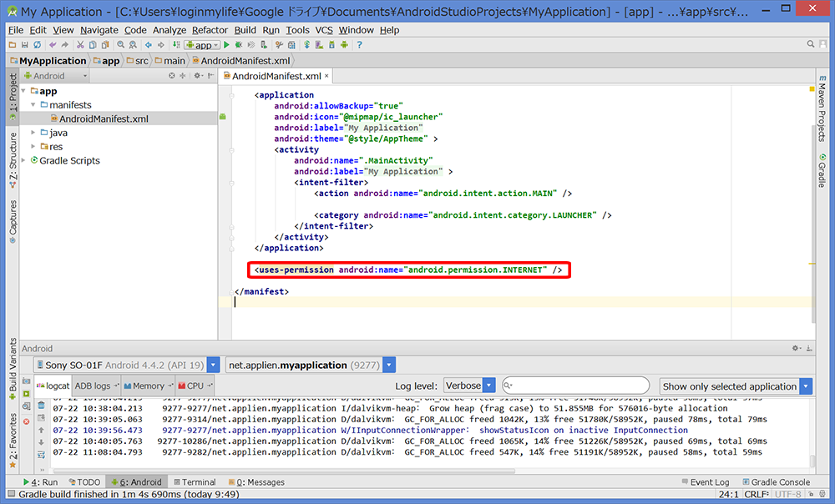The image size is (835, 504).
Task: Click the Sync Project with Gradle icon
Action: [306, 45]
